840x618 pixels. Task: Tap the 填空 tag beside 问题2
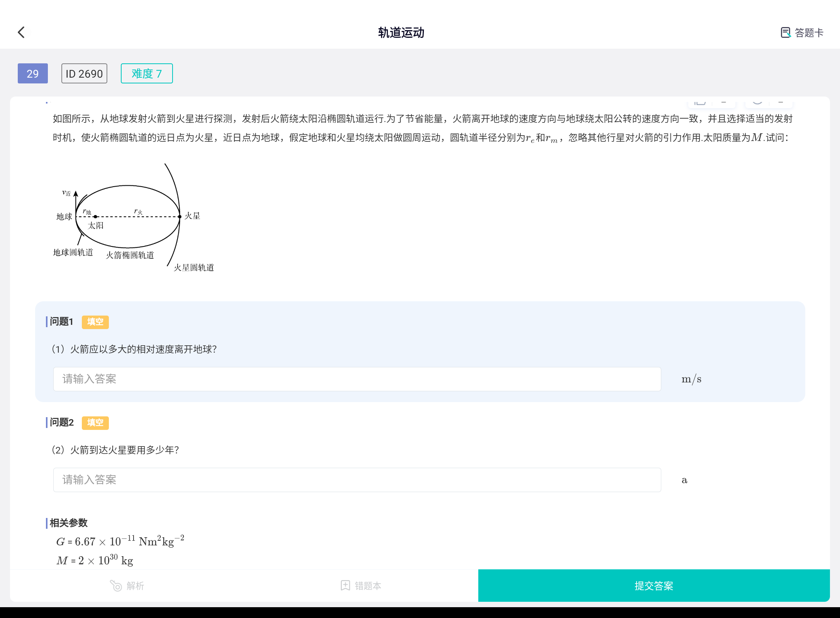tap(95, 423)
